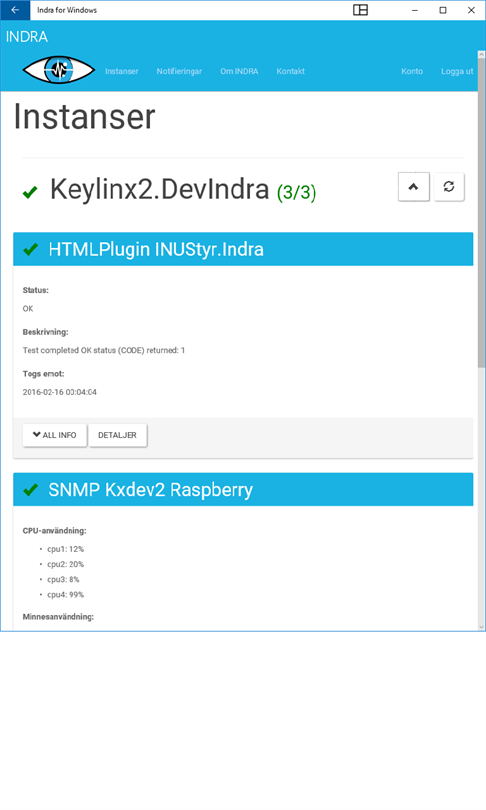Click the page vertical scrollbar thumb
Image resolution: width=486 pixels, height=810 pixels.
tap(481, 212)
